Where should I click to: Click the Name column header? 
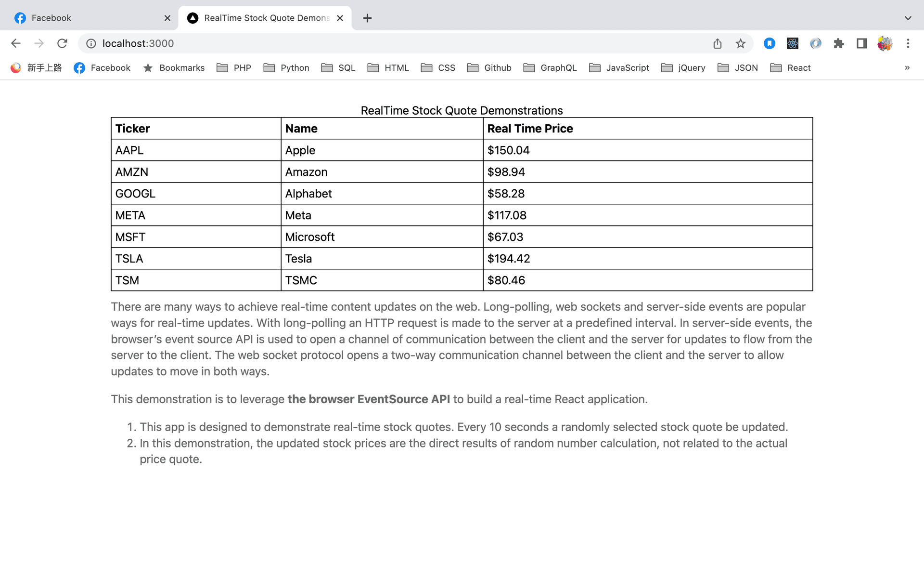coord(382,129)
